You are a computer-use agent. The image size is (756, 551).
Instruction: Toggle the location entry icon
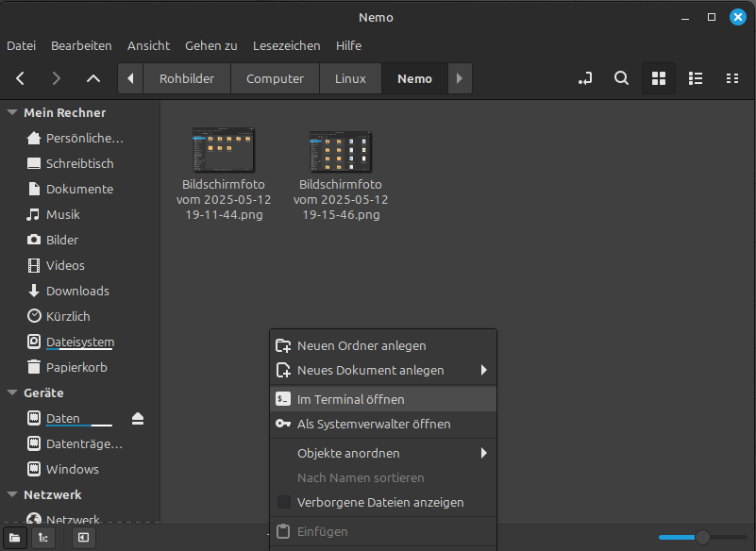585,78
